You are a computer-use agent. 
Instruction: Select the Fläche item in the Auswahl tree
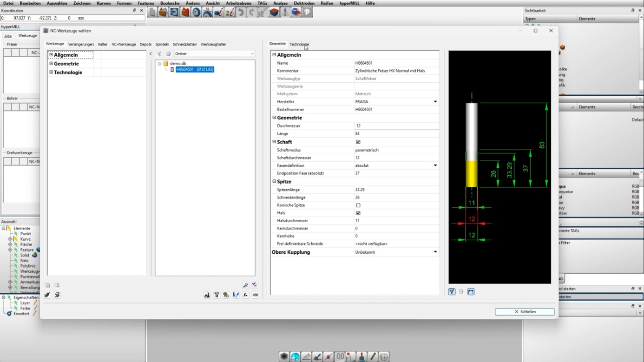pyautogui.click(x=26, y=244)
